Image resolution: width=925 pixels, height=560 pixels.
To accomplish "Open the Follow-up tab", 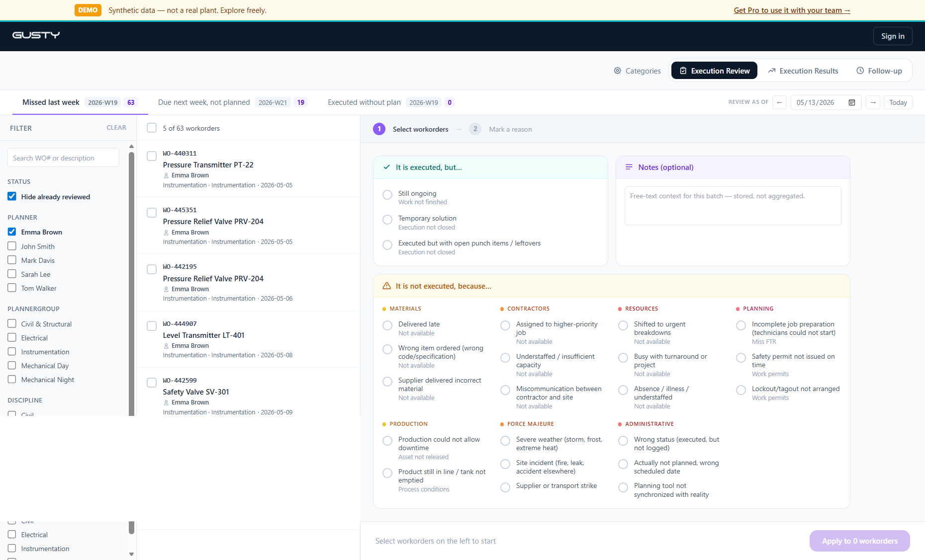I will (879, 71).
